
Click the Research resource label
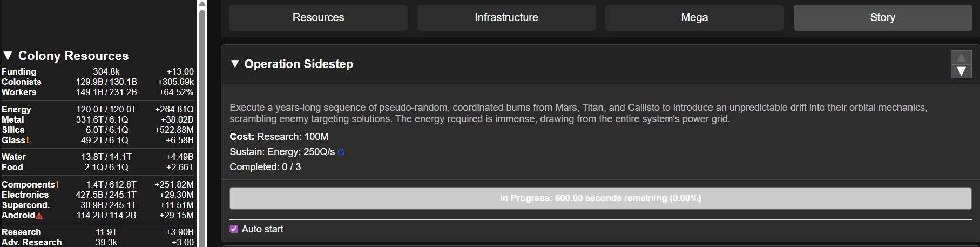click(x=22, y=232)
